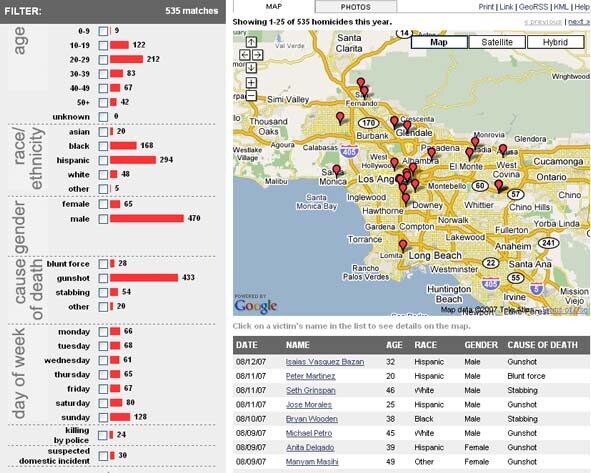This screenshot has height=473, width=591.
Task: Pan the map left with the arrow
Action: pyautogui.click(x=245, y=55)
